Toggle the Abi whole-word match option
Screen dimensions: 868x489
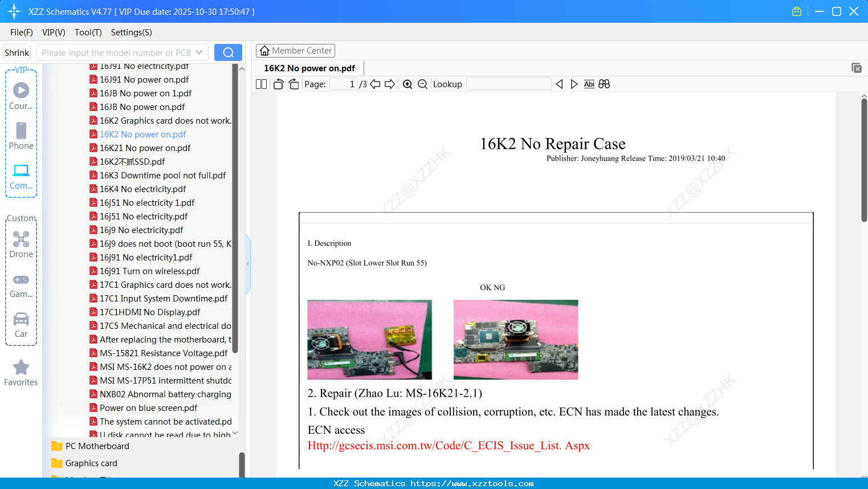click(x=589, y=84)
